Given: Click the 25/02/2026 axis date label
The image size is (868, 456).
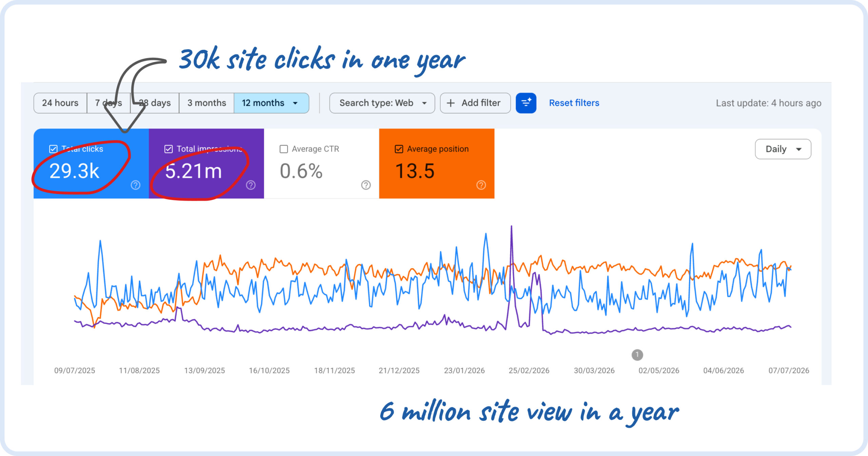Looking at the screenshot, I should pos(529,371).
